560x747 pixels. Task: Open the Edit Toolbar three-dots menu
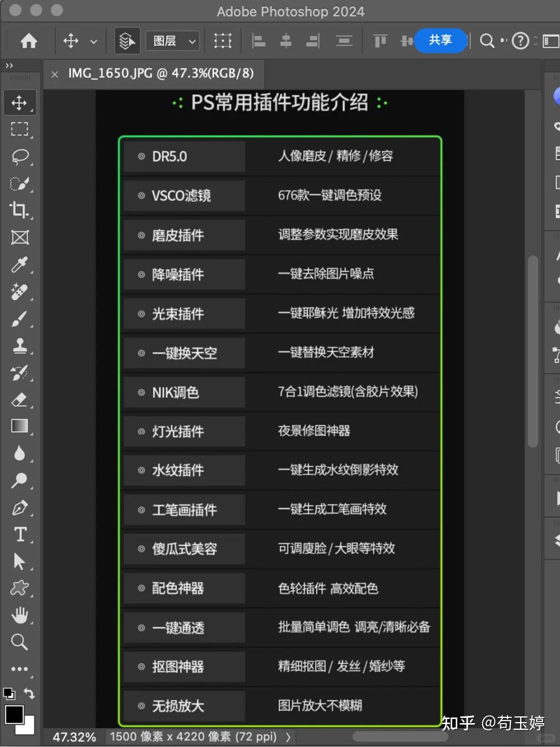20,669
